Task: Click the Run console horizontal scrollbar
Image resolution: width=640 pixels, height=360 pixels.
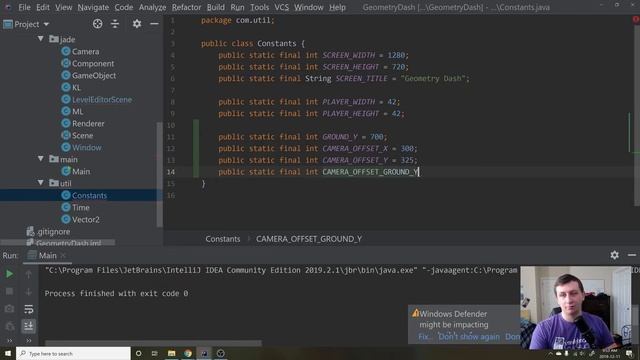Action: click(x=153, y=342)
